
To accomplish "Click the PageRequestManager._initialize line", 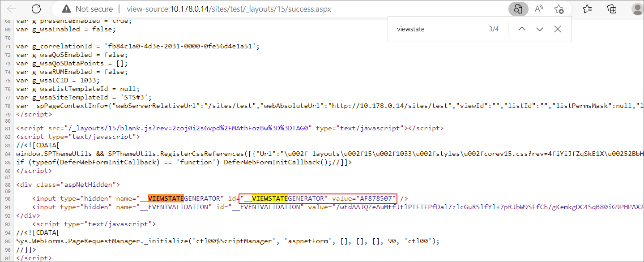I will tap(228, 241).
